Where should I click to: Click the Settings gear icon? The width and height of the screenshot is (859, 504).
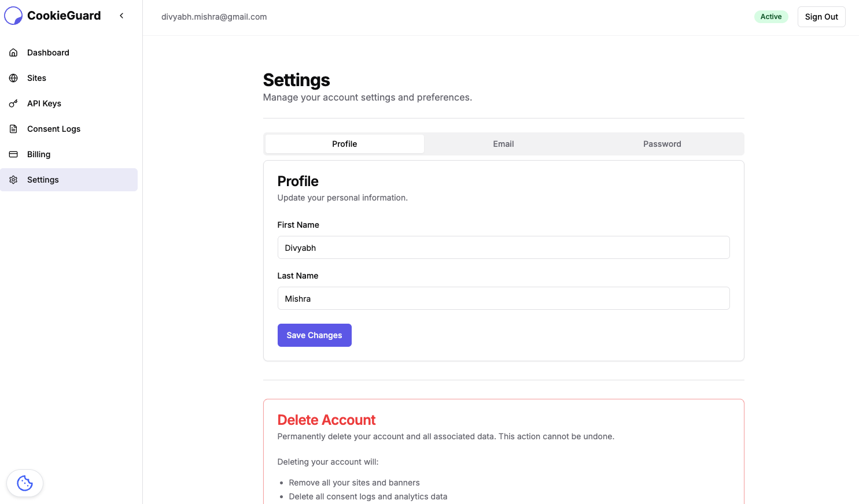(13, 179)
